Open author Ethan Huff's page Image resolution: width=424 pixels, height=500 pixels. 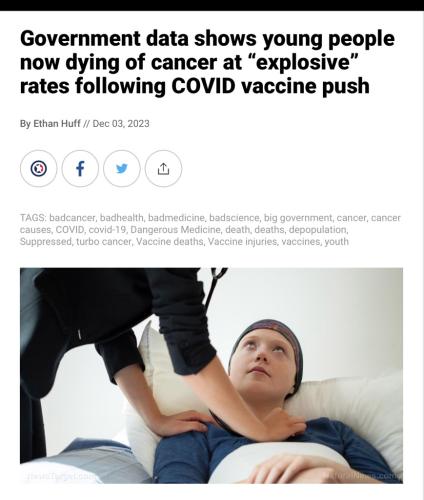click(57, 124)
